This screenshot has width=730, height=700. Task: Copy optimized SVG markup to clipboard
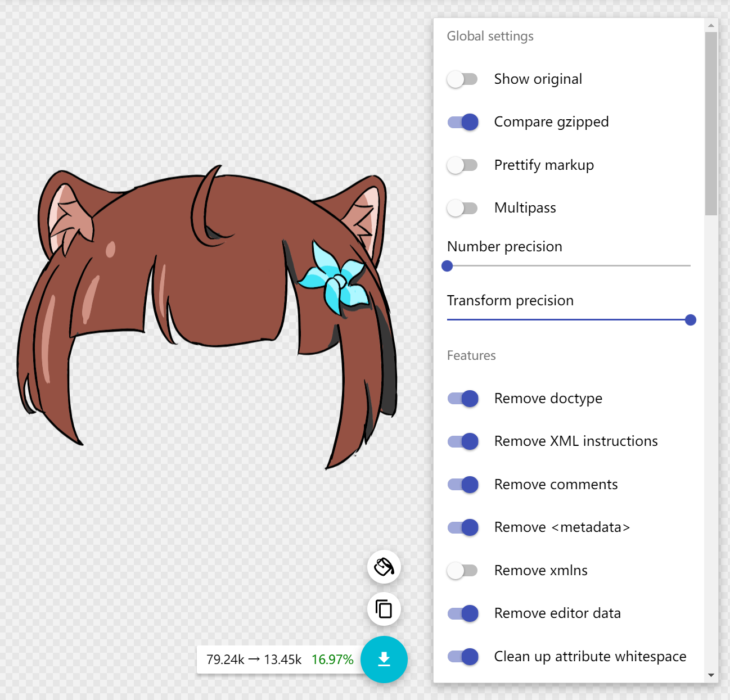click(x=384, y=609)
